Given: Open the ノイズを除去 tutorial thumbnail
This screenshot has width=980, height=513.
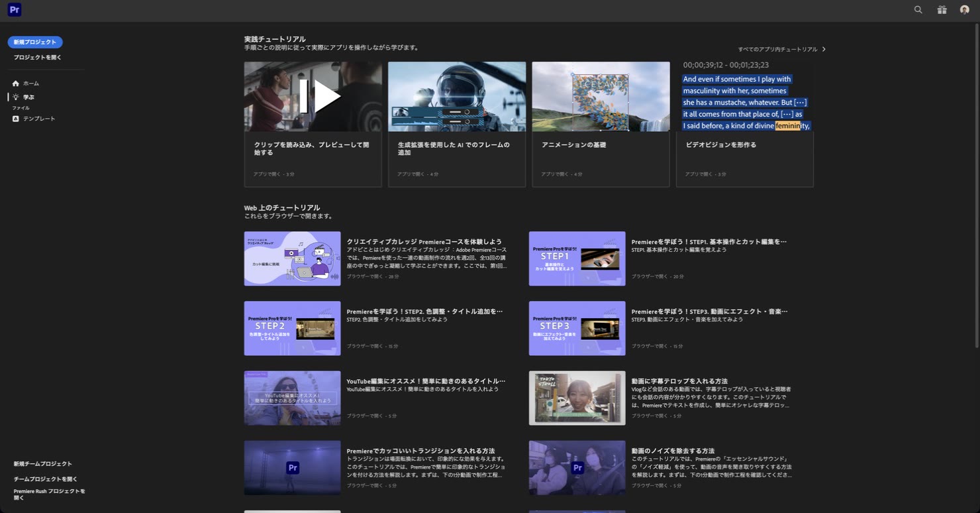Looking at the screenshot, I should pos(577,468).
